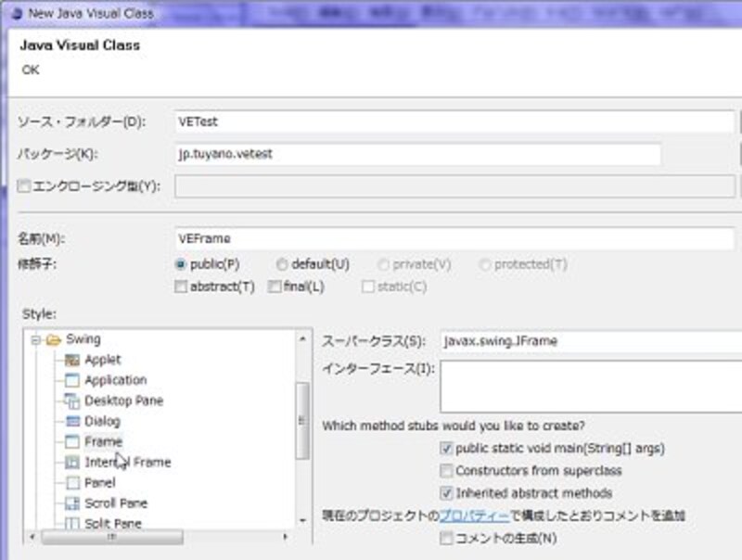Viewport: 742px width, 560px height.
Task: Choose the Panel icon in Swing list
Action: 72,482
